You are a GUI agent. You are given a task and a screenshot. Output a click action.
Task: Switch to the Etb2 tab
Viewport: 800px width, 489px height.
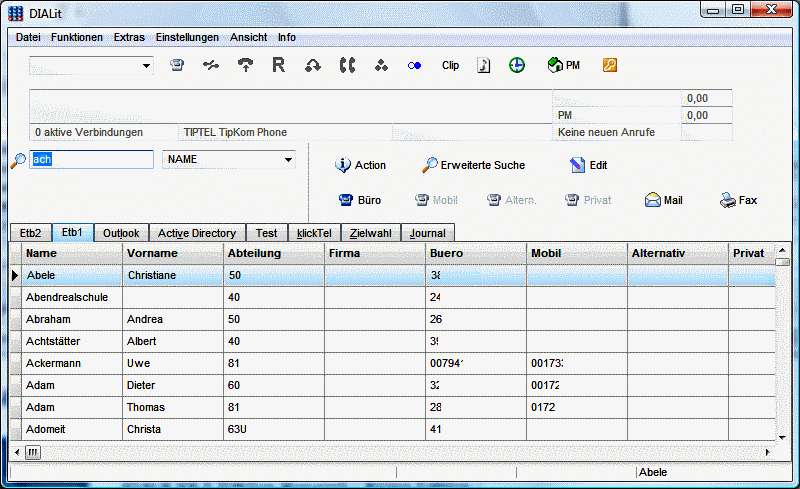31,233
